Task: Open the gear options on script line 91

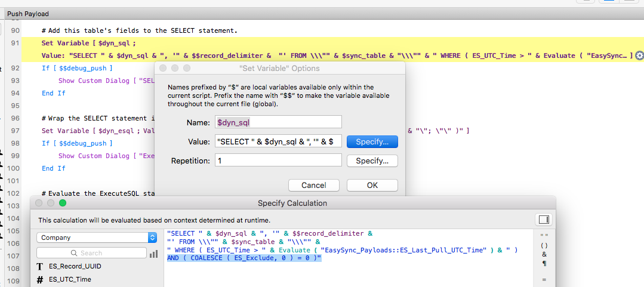Action: 639,55
